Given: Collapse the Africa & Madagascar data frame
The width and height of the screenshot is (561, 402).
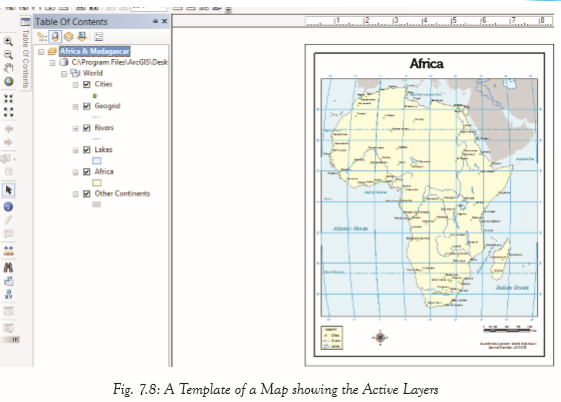Looking at the screenshot, I should (41, 52).
